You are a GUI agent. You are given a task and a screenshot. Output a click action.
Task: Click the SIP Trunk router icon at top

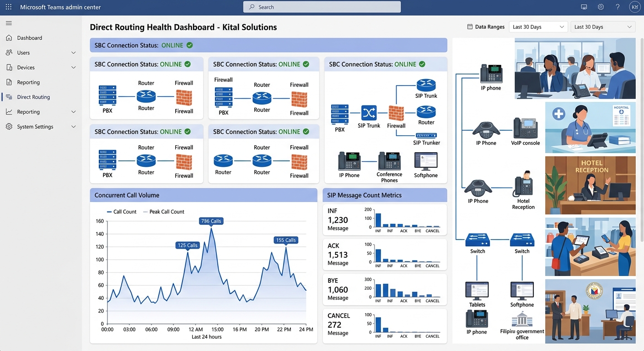coord(426,85)
